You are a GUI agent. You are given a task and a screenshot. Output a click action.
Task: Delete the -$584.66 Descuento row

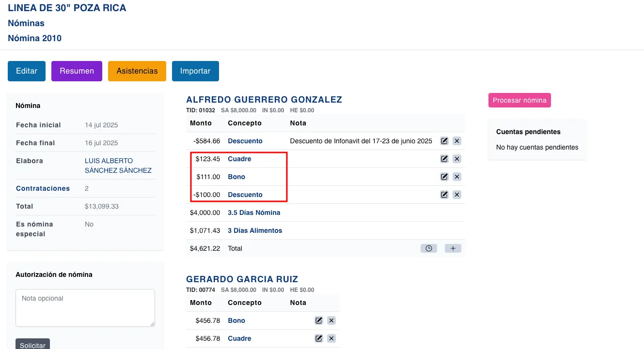point(457,141)
